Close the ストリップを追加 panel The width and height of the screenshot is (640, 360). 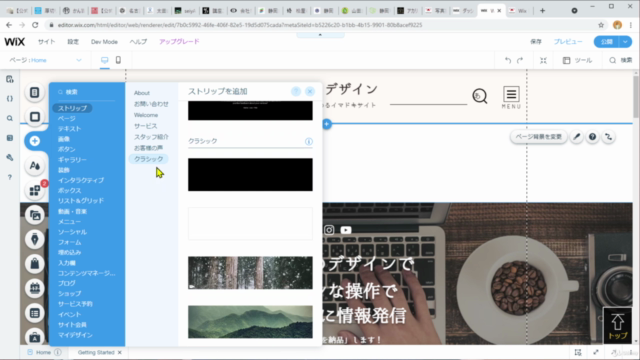click(310, 91)
